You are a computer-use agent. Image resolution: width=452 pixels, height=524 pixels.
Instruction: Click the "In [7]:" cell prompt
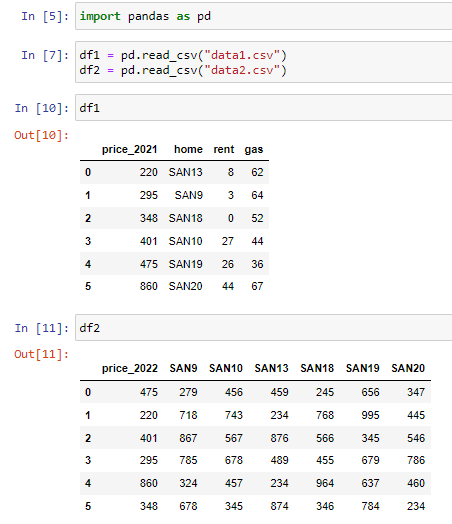pyautogui.click(x=45, y=55)
